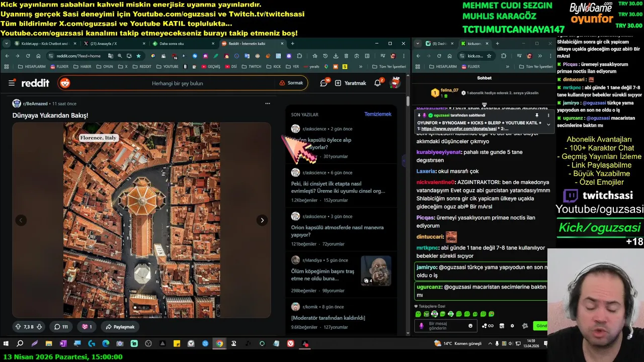Open Chrome from the Windows taskbar
Viewport: 644px width, 362px height.
tap(219, 344)
